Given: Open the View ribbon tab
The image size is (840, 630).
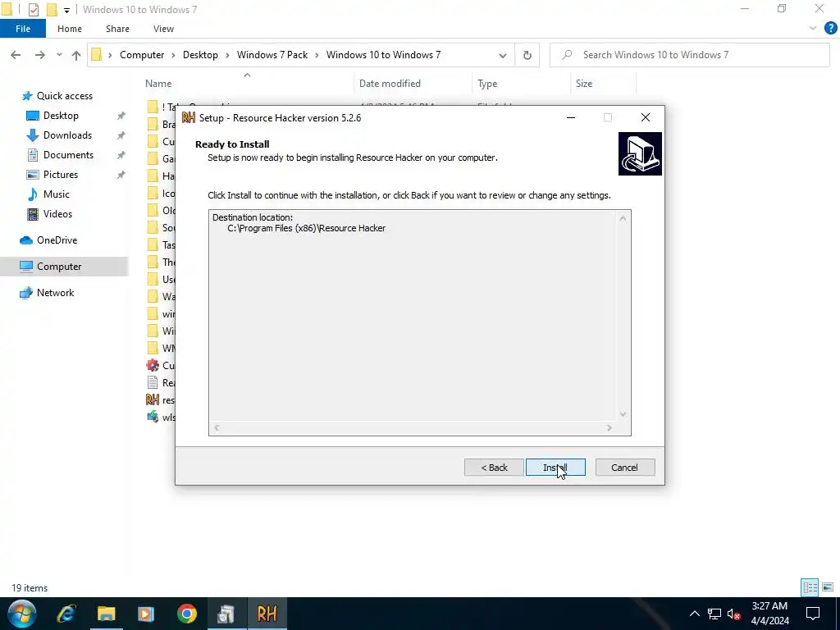Looking at the screenshot, I should coord(163,29).
